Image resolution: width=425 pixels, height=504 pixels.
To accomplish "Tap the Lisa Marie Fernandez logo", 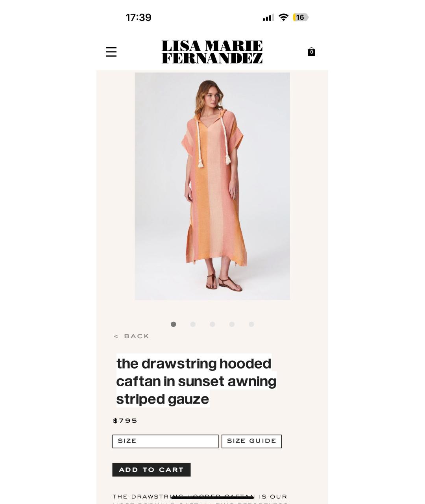I will tap(212, 52).
